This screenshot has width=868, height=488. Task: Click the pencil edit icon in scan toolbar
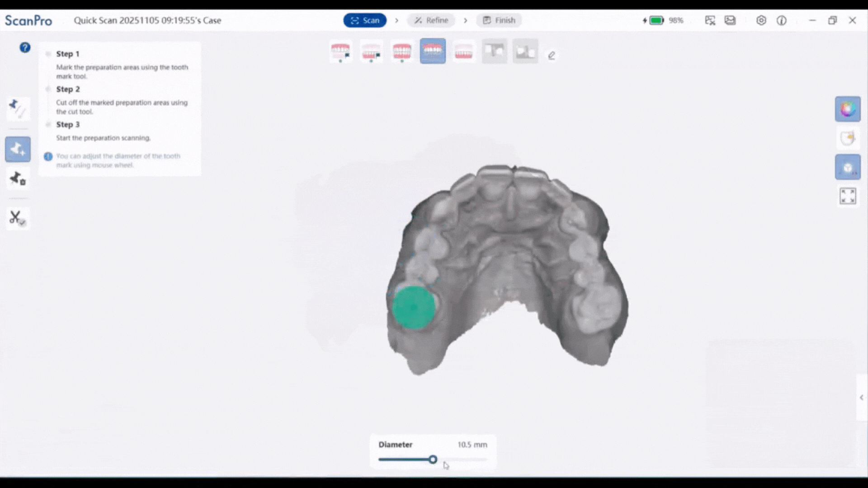coord(551,56)
